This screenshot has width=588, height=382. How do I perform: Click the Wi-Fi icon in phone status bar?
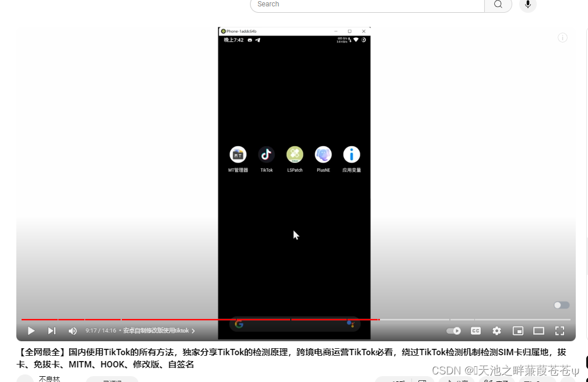click(356, 40)
